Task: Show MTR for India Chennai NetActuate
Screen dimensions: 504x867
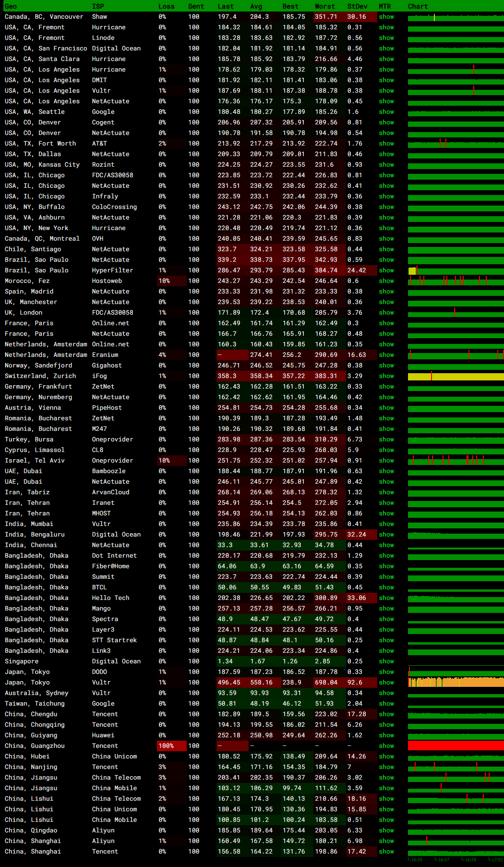Action: pyautogui.click(x=386, y=545)
